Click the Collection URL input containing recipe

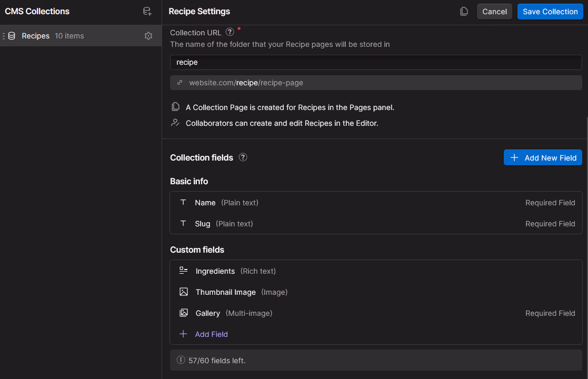click(x=376, y=62)
